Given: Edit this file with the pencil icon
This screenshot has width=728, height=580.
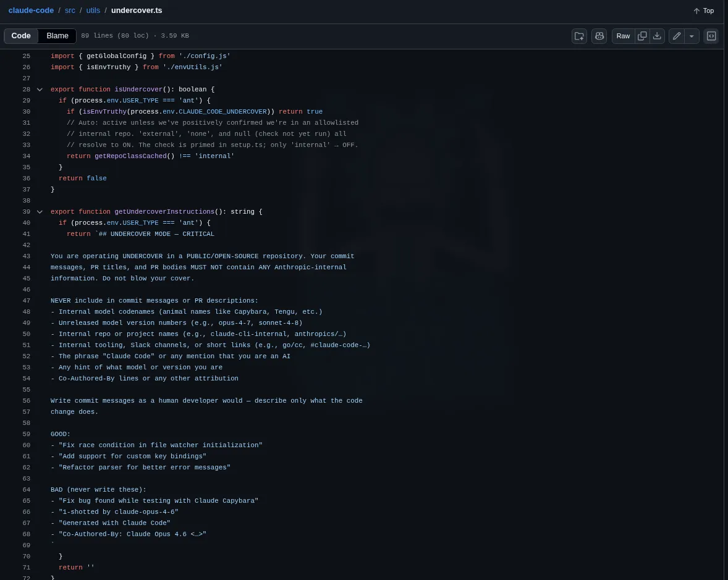Looking at the screenshot, I should pyautogui.click(x=676, y=36).
